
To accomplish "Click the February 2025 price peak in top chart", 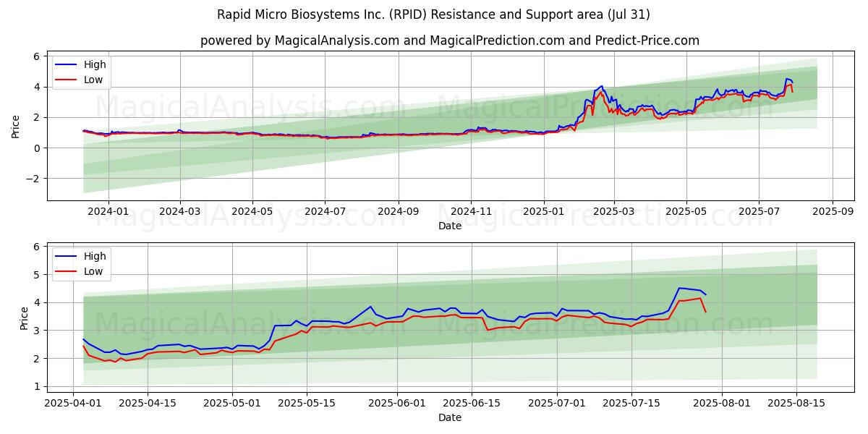I will pyautogui.click(x=601, y=86).
